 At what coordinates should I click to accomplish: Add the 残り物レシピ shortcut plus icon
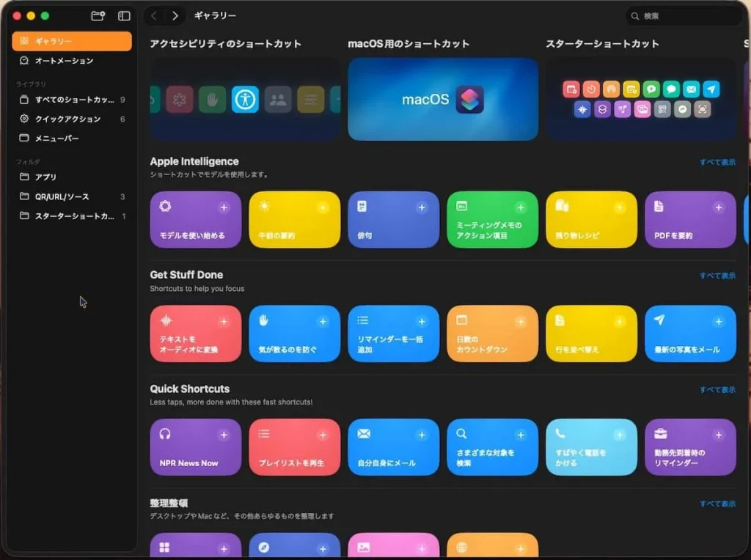[x=619, y=207]
